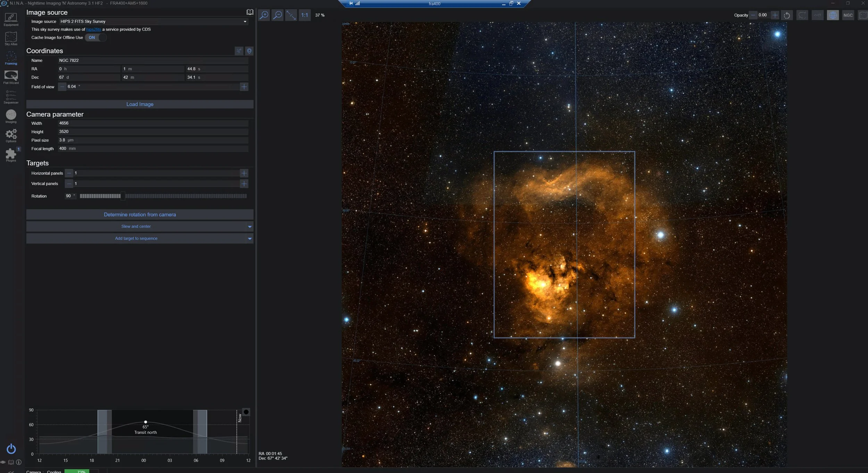Click the zoom out magnifier icon
This screenshot has height=473, width=868.
pos(277,15)
